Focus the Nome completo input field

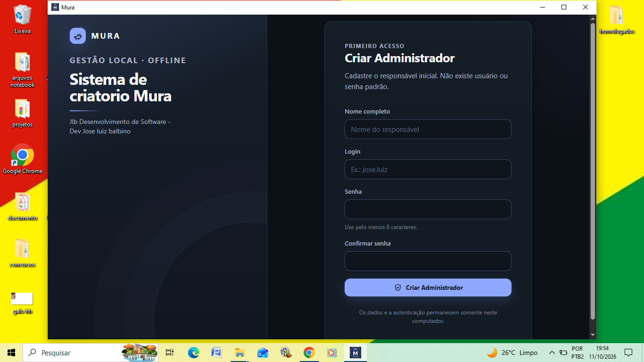point(428,129)
